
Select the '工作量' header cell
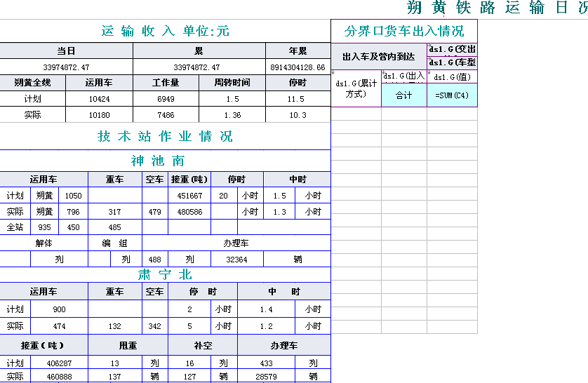pyautogui.click(x=166, y=83)
